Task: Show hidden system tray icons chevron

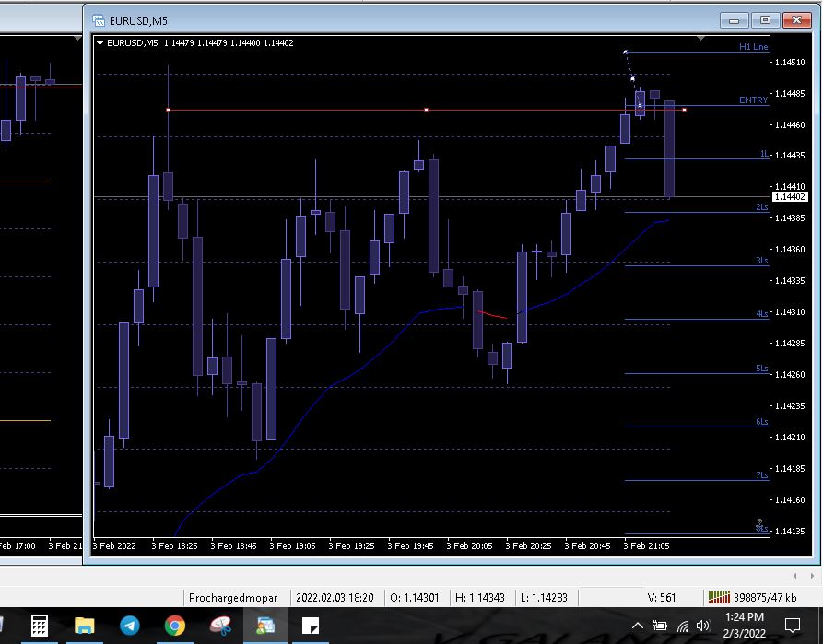Action: point(637,626)
